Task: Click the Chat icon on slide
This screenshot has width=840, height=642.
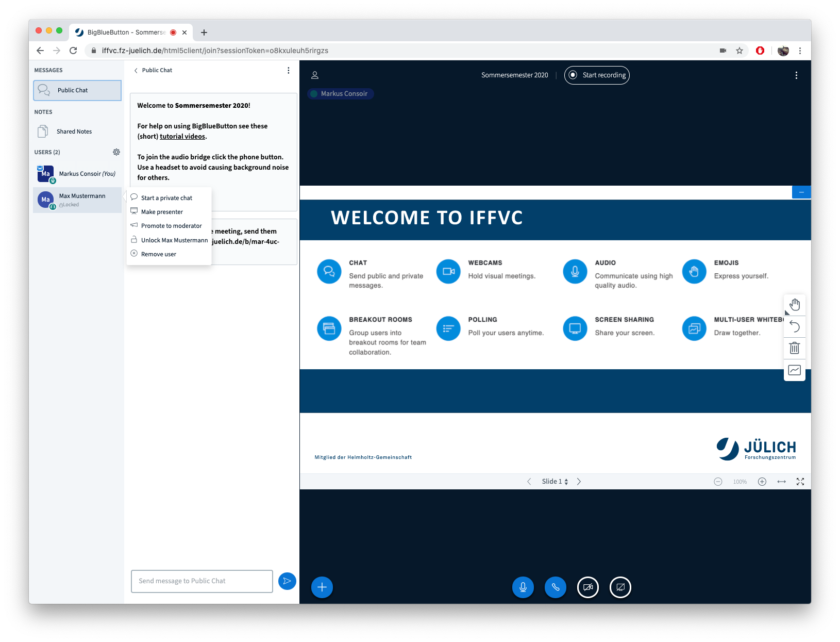Action: (329, 272)
